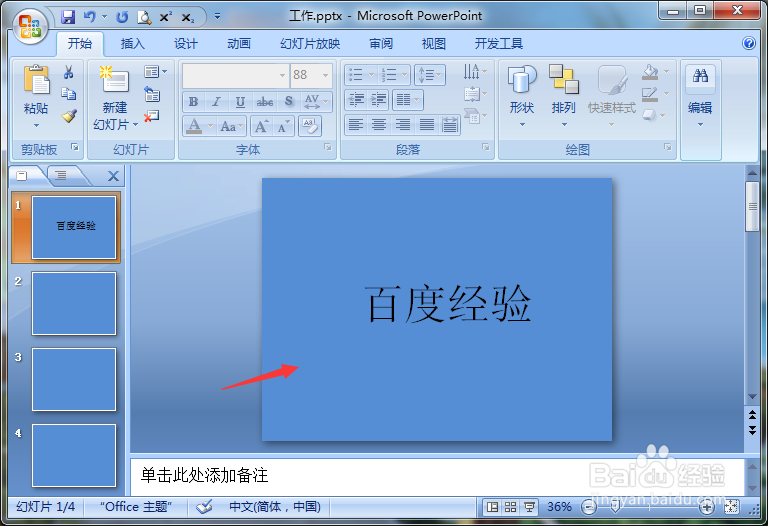Copy selection with the copy icon
This screenshot has width=768, height=526.
(69, 94)
